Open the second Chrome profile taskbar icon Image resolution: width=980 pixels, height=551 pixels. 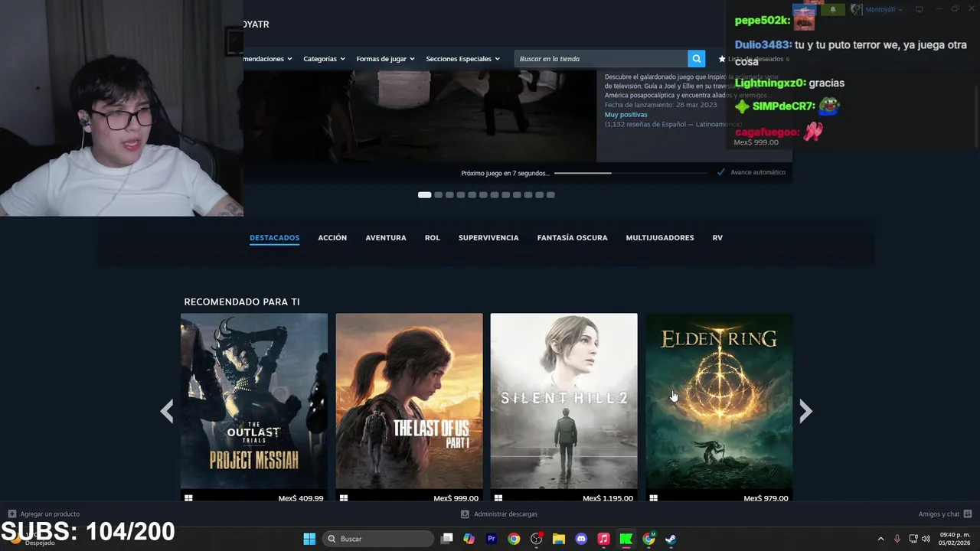pos(648,539)
